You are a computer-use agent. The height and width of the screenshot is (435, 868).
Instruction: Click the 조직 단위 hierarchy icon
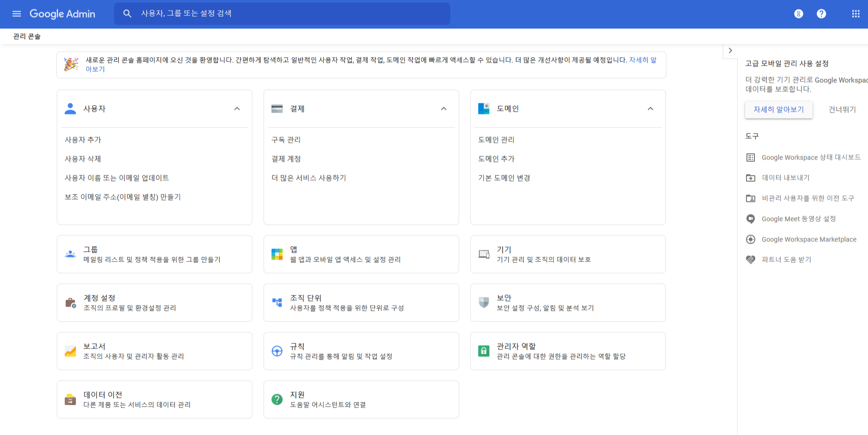click(x=277, y=302)
